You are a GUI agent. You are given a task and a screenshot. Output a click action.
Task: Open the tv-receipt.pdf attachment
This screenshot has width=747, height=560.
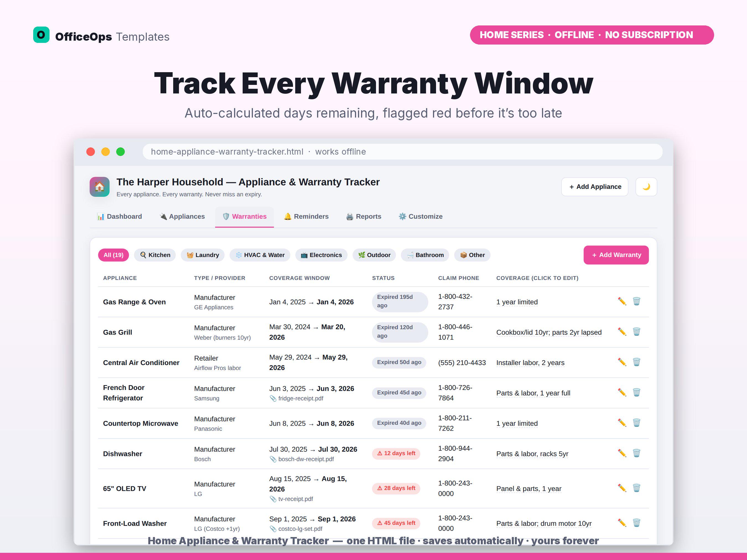291,499
